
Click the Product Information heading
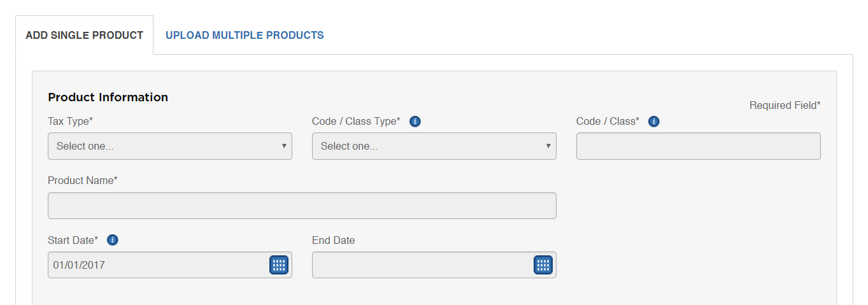point(108,97)
